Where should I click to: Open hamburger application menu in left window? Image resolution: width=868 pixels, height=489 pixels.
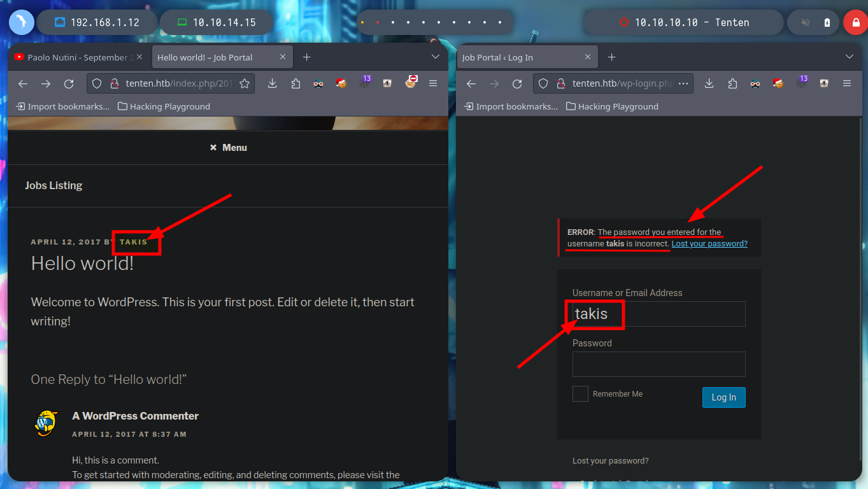click(433, 83)
